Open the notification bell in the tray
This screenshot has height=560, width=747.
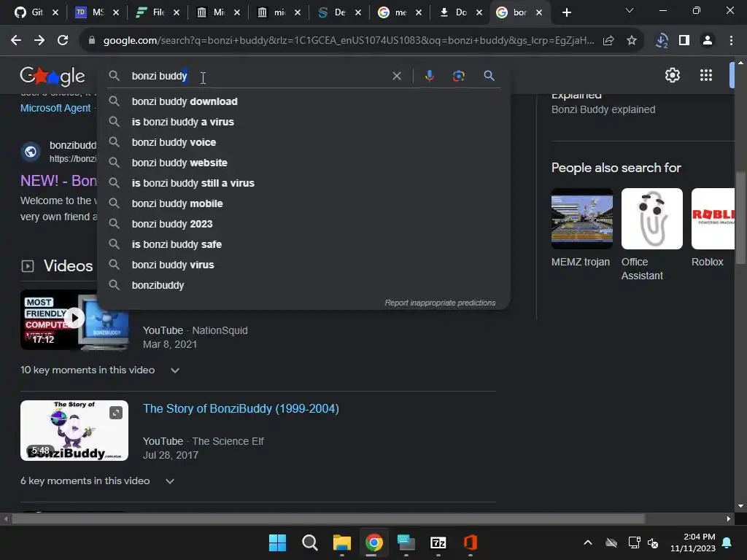[x=727, y=542]
